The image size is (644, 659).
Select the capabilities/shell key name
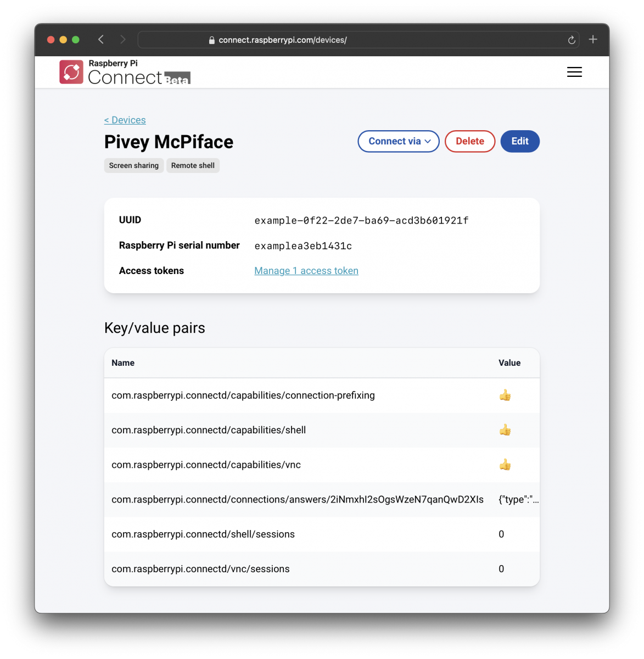[x=209, y=430]
